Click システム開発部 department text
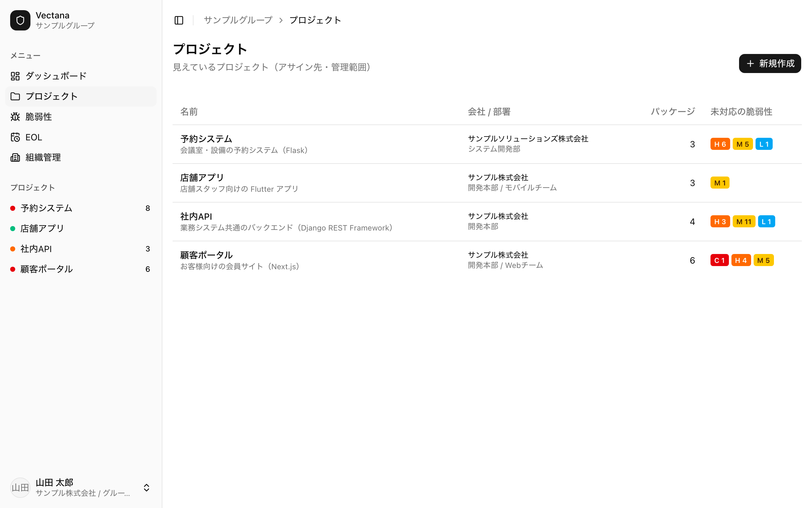 coord(494,149)
